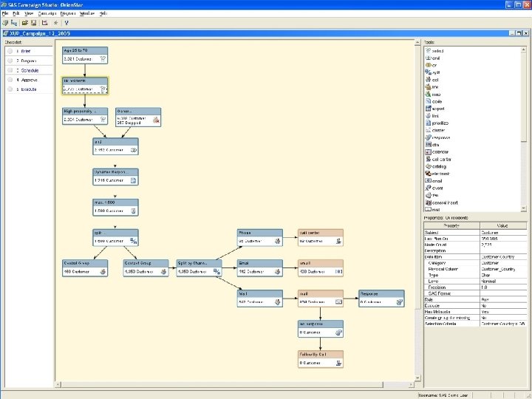Click the diagram vertical scroll-down arrow
This screenshot has height=399, width=532.
[x=417, y=378]
